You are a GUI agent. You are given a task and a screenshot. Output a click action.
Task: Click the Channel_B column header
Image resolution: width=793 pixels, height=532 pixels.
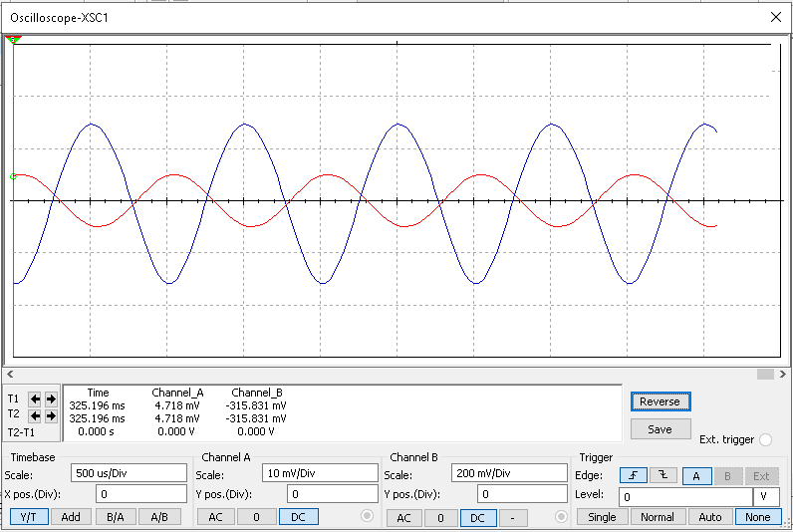click(257, 393)
